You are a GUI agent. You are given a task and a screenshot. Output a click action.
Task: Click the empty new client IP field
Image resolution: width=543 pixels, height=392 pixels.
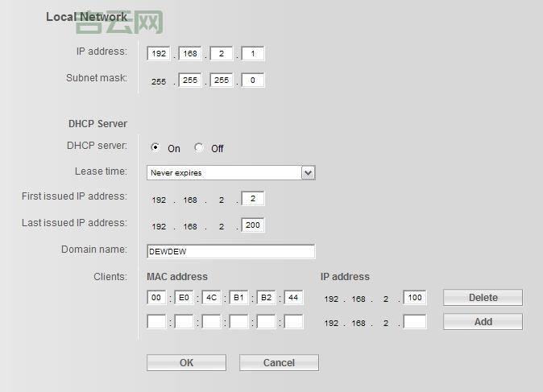coord(414,322)
